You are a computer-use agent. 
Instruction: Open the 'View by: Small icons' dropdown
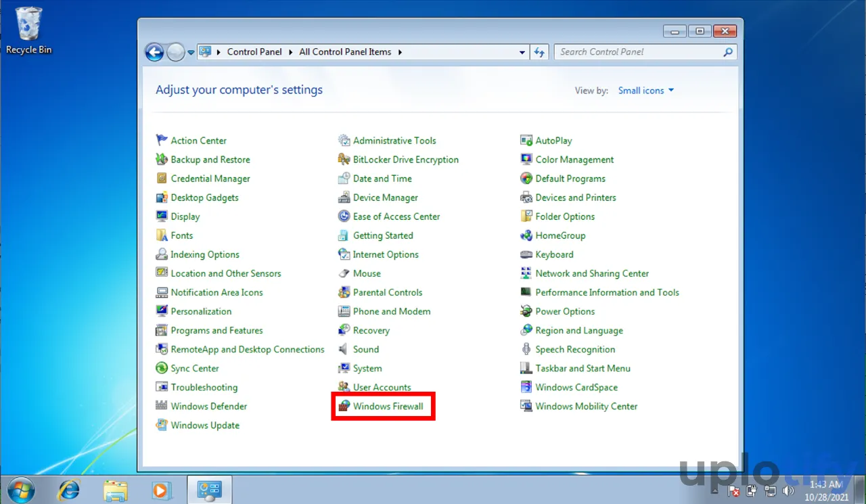point(646,90)
